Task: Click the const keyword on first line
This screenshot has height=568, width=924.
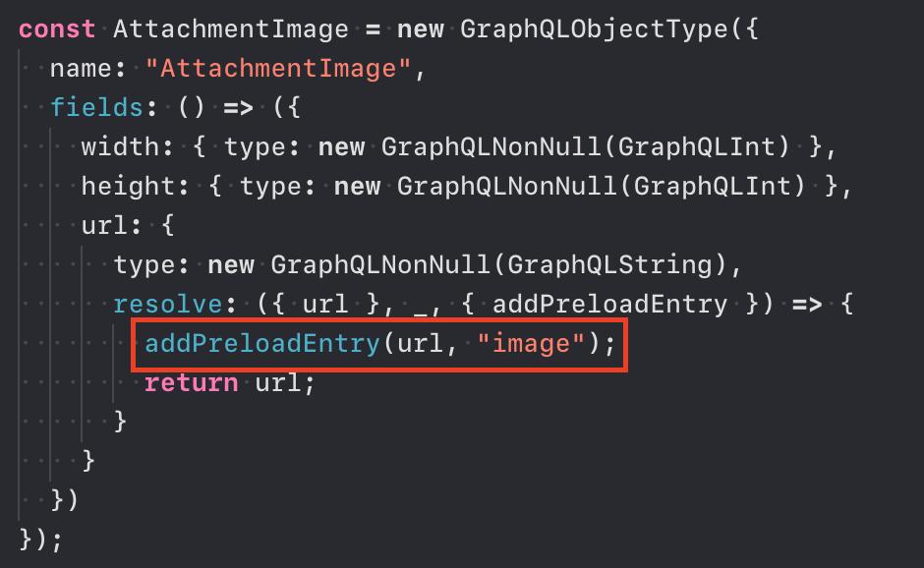Action: [x=57, y=29]
